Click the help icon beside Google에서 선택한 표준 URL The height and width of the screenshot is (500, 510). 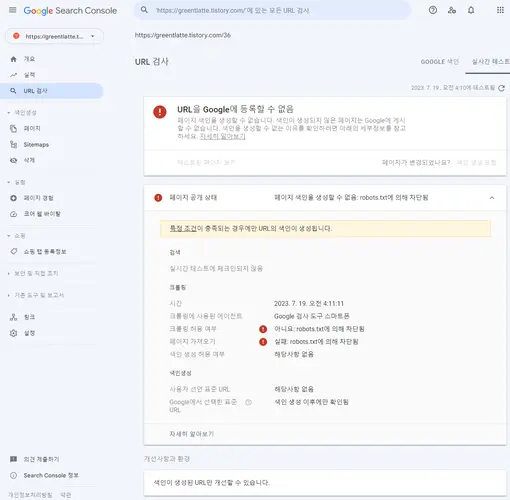point(248,402)
